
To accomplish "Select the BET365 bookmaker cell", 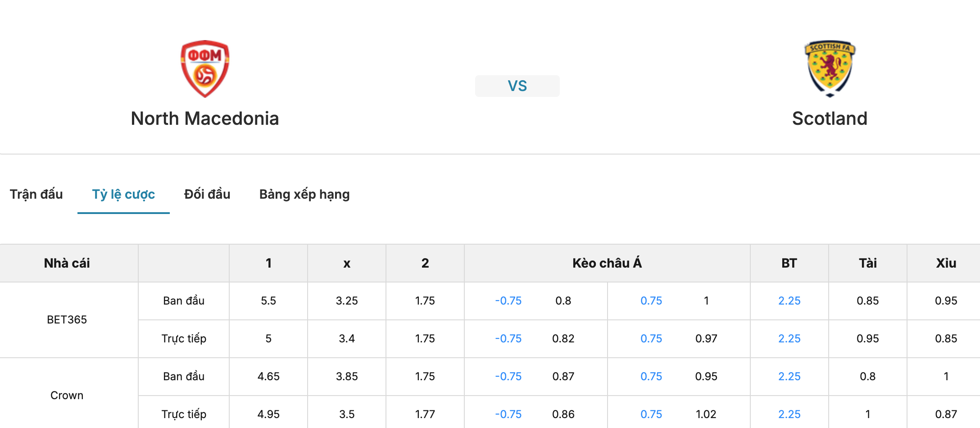I will (x=67, y=319).
